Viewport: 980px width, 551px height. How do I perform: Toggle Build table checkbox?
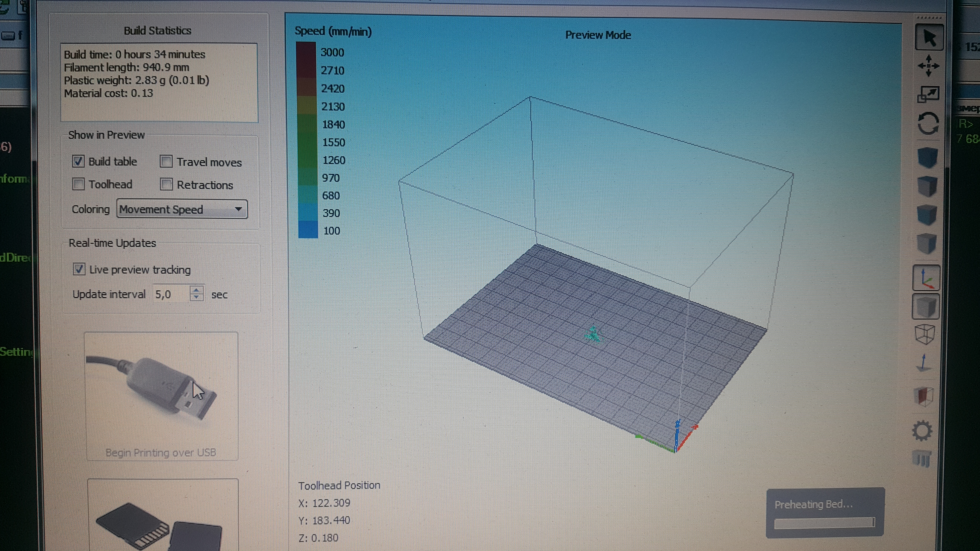78,161
